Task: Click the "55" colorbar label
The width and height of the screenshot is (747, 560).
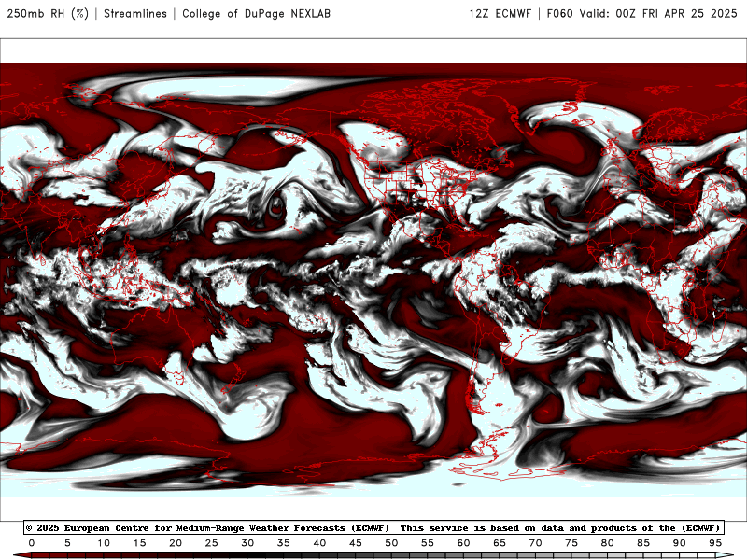Action: 428,543
